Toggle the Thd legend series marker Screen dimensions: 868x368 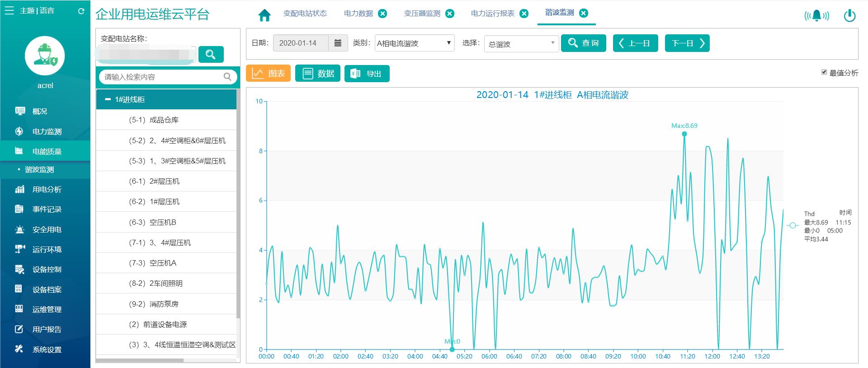tap(793, 225)
